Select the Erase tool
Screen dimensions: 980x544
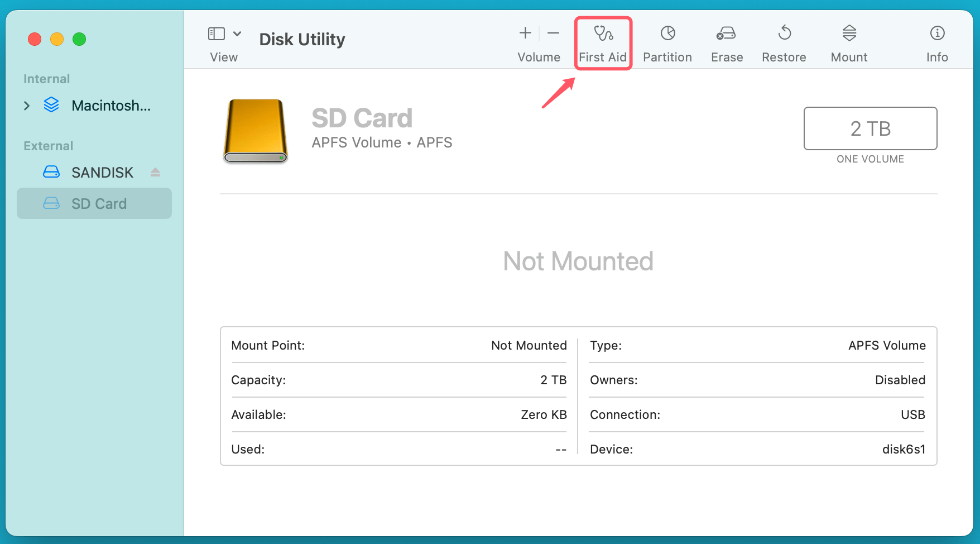[x=726, y=42]
